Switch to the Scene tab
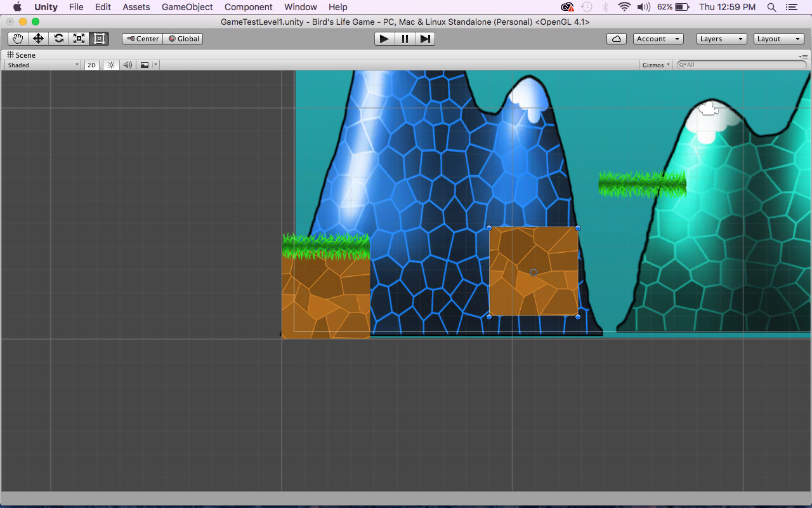The height and width of the screenshot is (508, 812). [22, 55]
